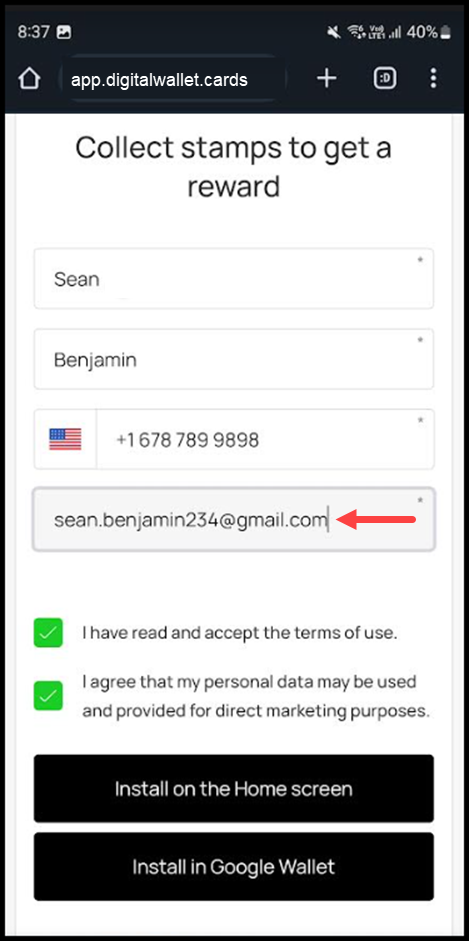Tap the clock showing 8:37
This screenshot has height=941, width=469.
[34, 32]
